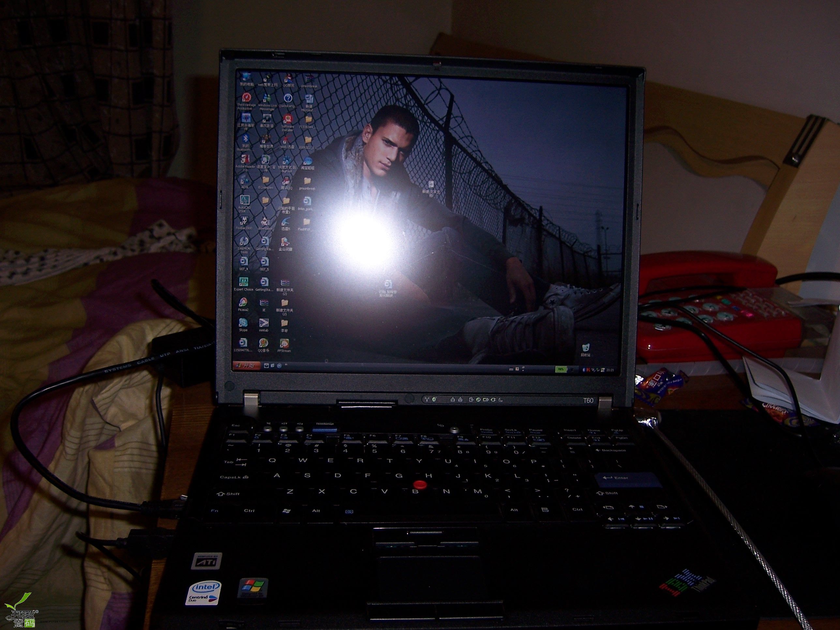Click the 开始 Start button
The height and width of the screenshot is (630, 840).
pos(246,365)
